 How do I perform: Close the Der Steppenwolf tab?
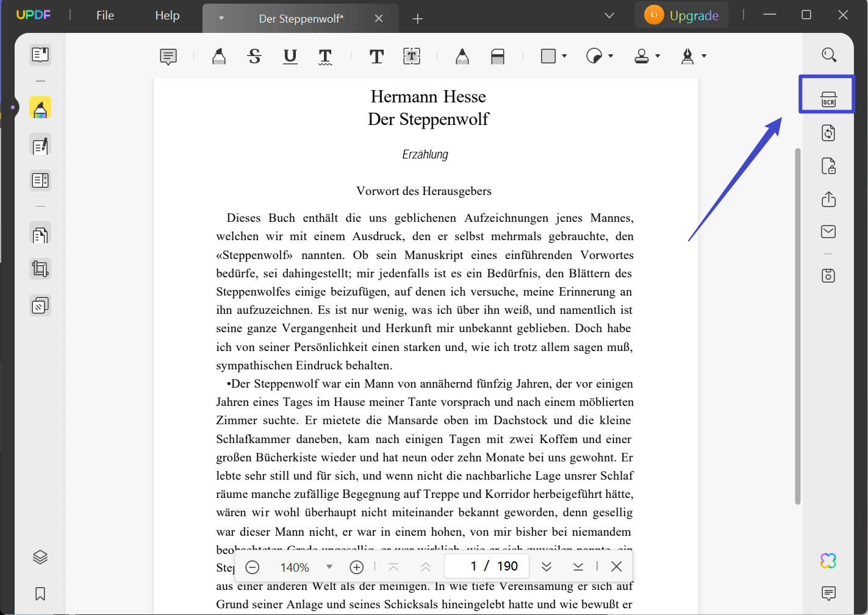(x=379, y=19)
